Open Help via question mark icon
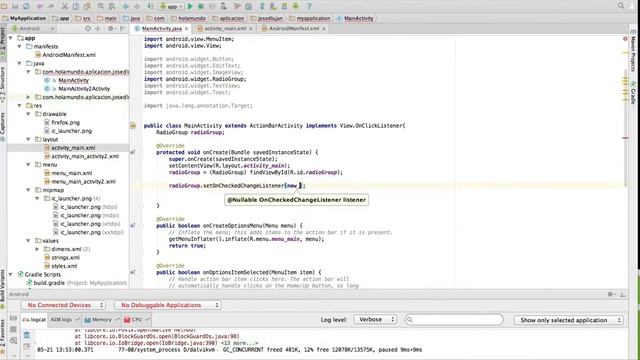This screenshot has height=360, width=640. coord(309,6)
